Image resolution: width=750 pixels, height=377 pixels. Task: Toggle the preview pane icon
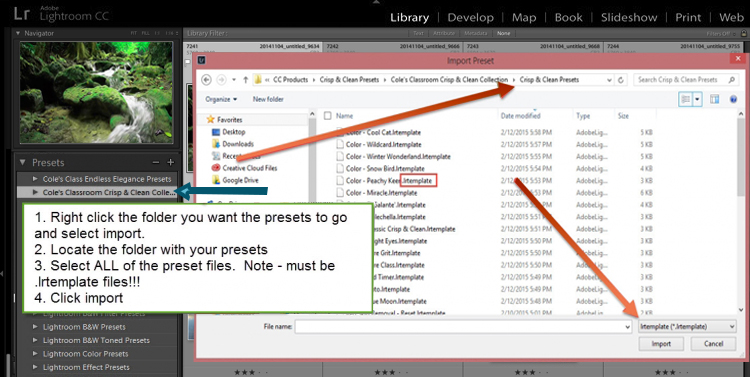point(715,99)
